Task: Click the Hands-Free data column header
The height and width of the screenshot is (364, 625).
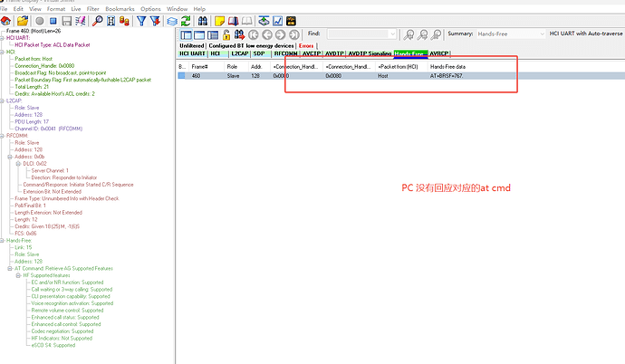Action: (x=447, y=67)
